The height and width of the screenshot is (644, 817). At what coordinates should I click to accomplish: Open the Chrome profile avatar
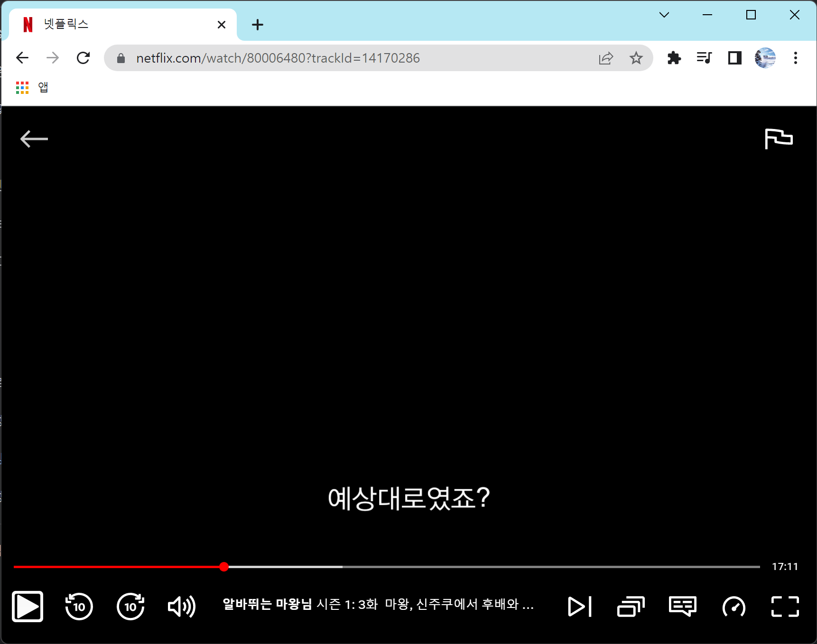(765, 58)
